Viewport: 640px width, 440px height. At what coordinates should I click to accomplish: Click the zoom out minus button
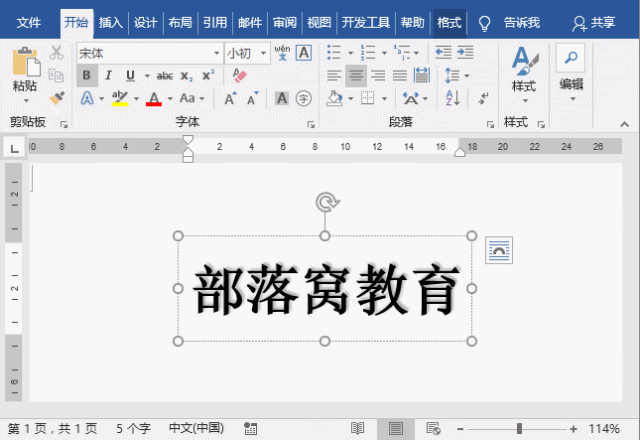point(460,429)
